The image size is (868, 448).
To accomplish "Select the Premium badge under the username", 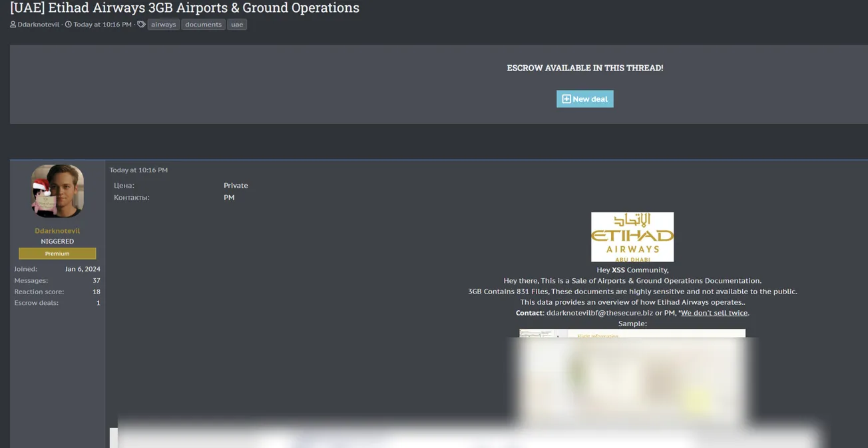I will tap(57, 254).
